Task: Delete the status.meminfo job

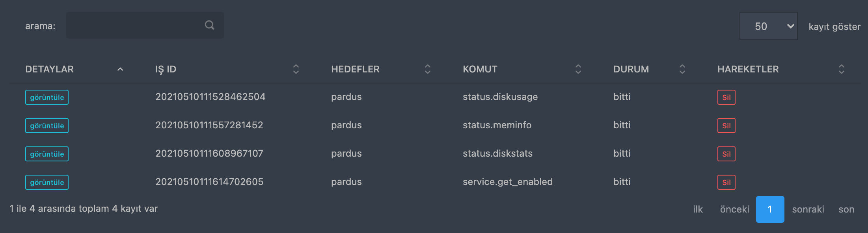Action: (x=726, y=126)
